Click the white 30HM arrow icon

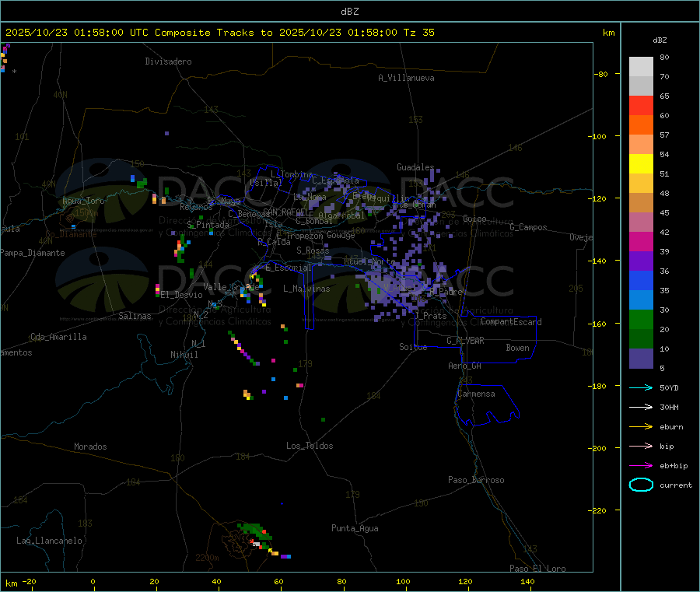[641, 407]
